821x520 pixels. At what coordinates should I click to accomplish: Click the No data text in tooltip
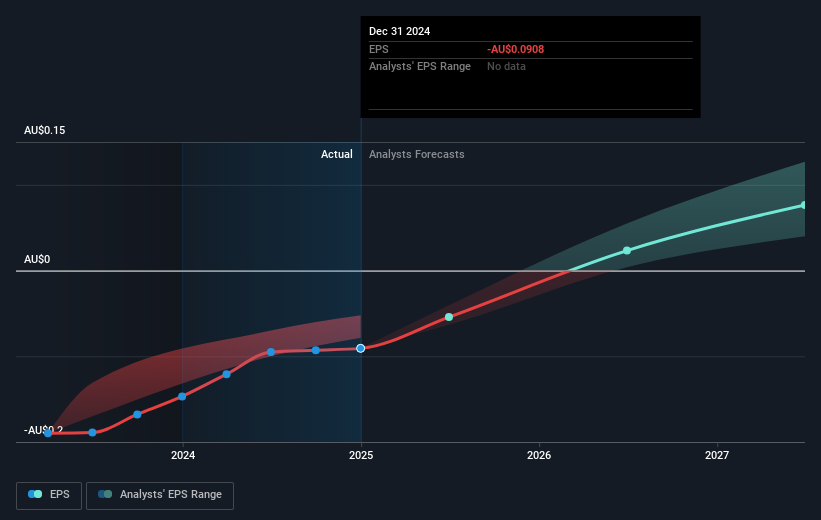(506, 67)
